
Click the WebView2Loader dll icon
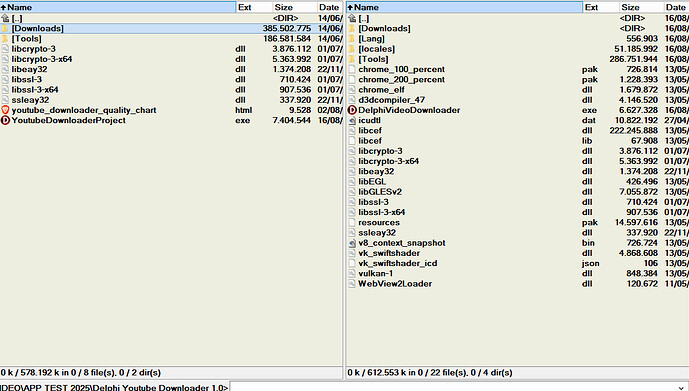[x=352, y=284]
